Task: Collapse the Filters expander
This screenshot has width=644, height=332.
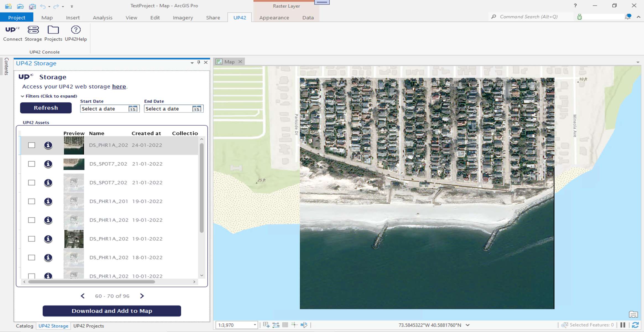Action: click(22, 96)
